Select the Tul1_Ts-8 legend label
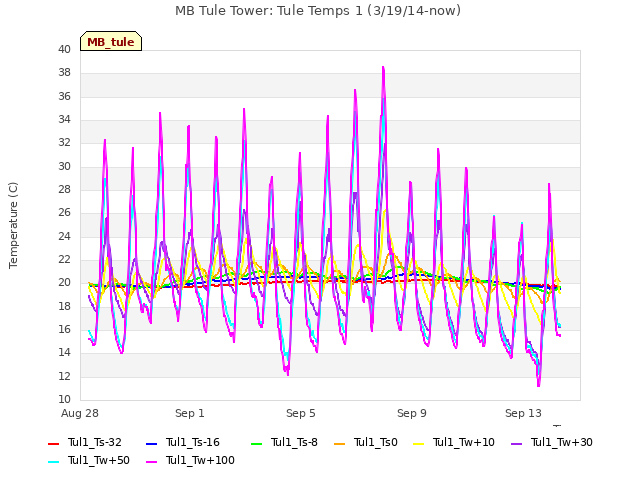The image size is (640, 480). (294, 442)
